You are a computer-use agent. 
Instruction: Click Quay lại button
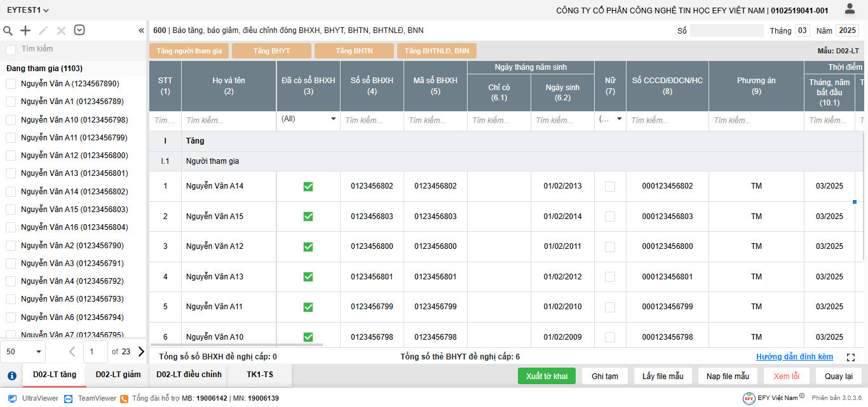tap(839, 376)
